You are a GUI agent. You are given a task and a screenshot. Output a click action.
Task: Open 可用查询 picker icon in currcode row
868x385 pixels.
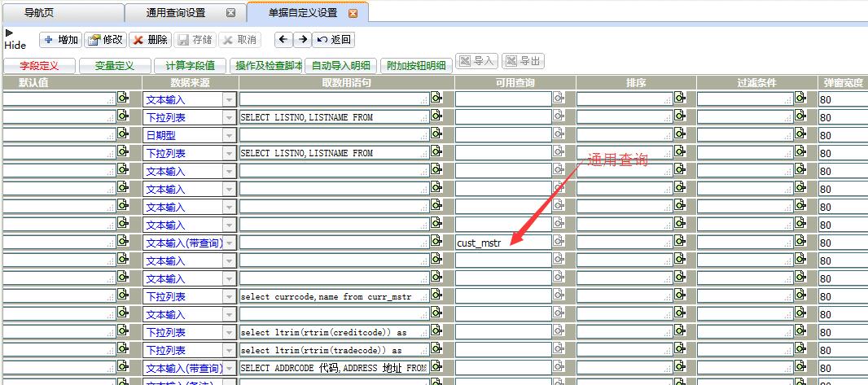[x=559, y=295]
